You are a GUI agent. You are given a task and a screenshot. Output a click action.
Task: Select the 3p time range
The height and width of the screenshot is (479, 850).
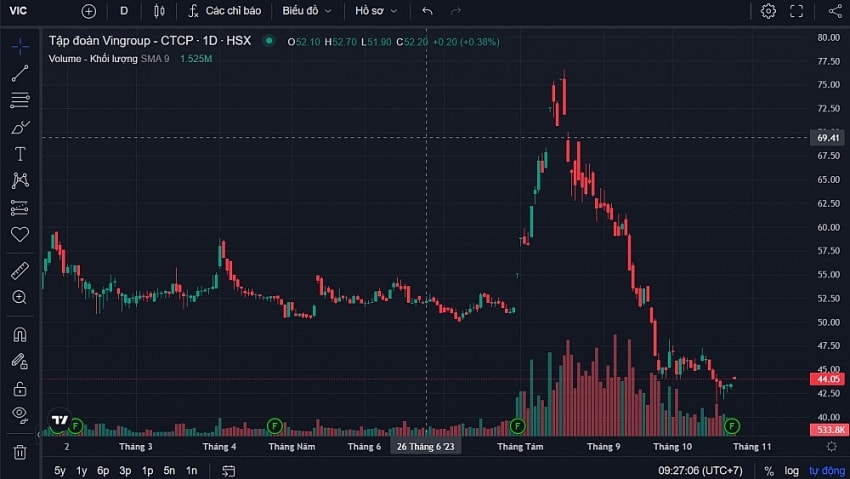(125, 470)
